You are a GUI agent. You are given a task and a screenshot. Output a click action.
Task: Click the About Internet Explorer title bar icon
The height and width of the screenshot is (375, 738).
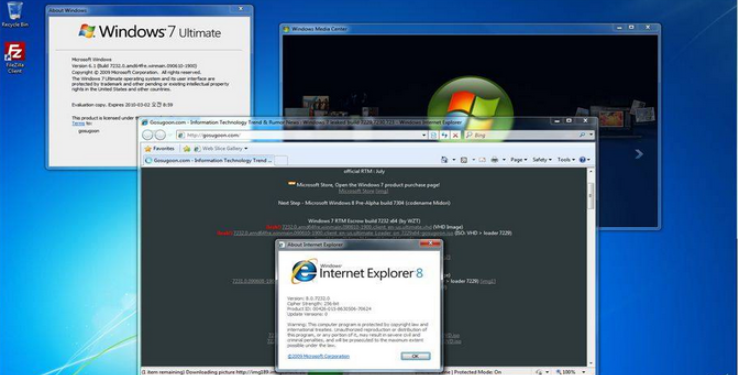[281, 245]
